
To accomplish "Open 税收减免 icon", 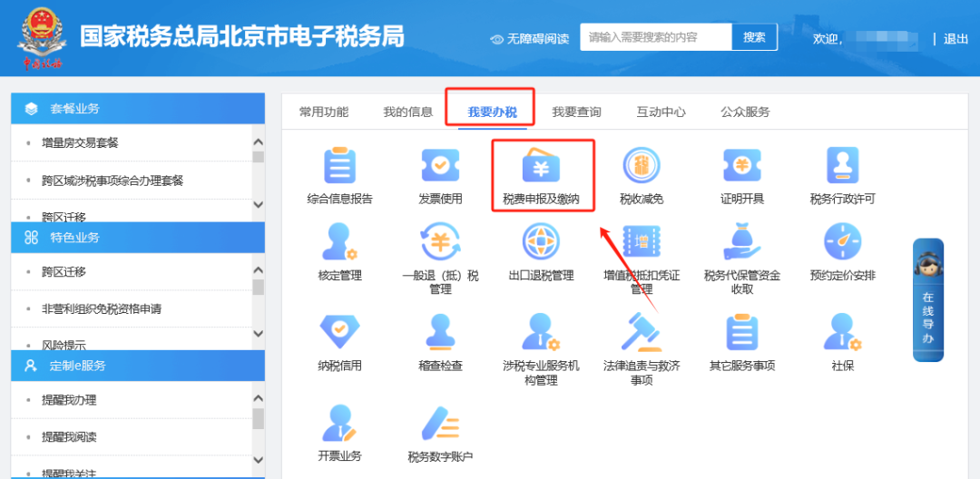I will click(x=642, y=166).
